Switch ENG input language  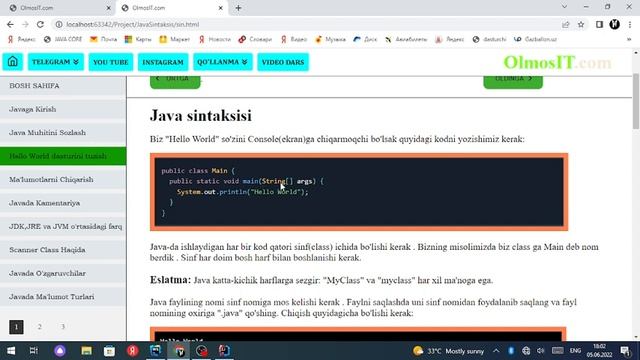575,351
